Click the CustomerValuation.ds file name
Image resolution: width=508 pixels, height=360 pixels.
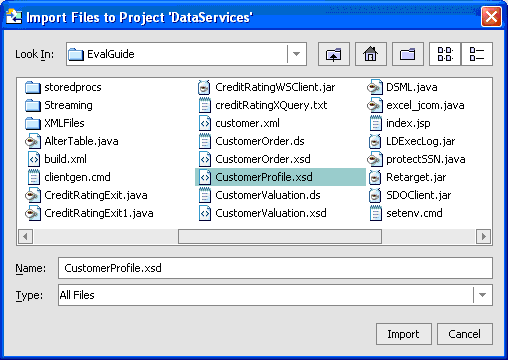click(268, 195)
